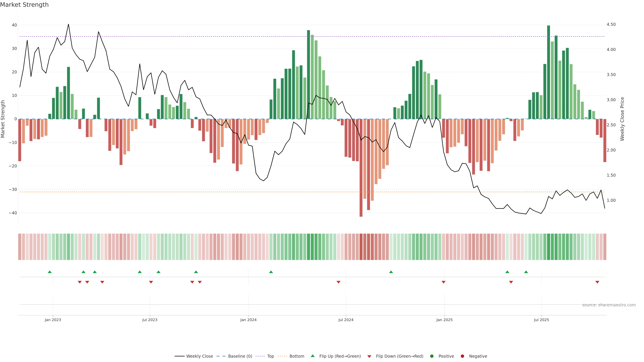Click Flip Down red triangle legend icon
This screenshot has height=362, width=644.
[x=369, y=356]
